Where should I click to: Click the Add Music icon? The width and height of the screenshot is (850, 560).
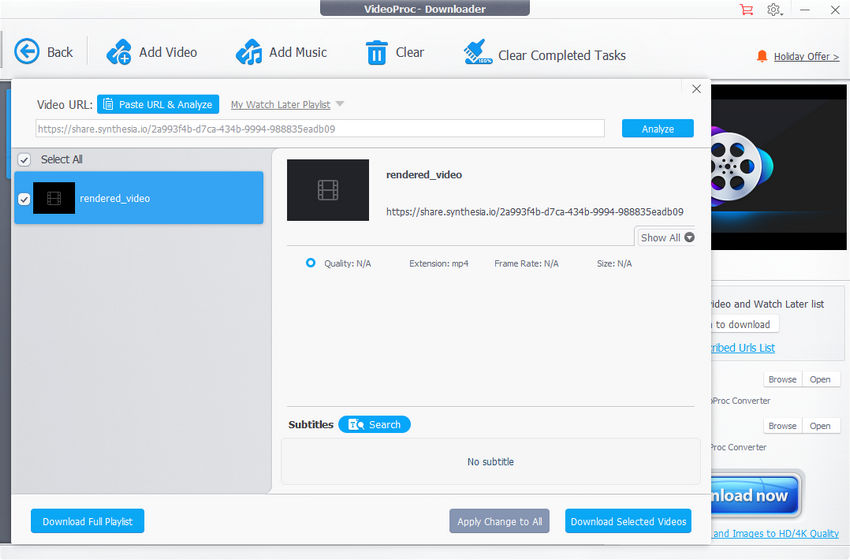pyautogui.click(x=249, y=52)
